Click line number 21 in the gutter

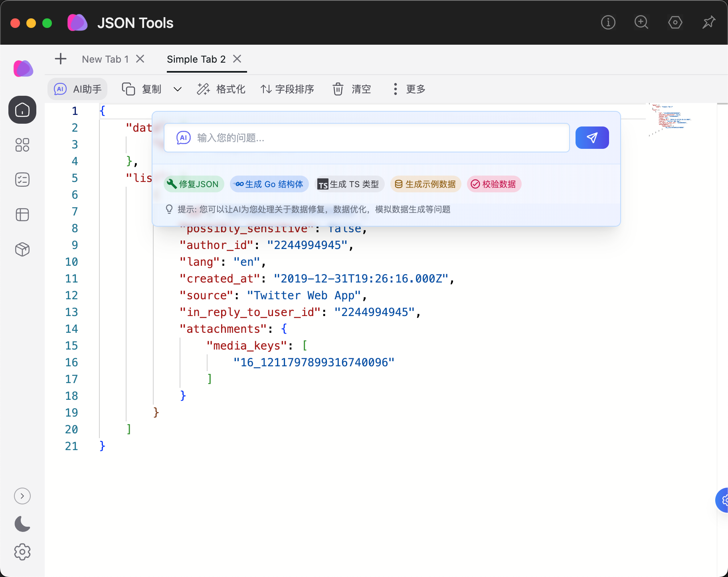click(x=71, y=446)
